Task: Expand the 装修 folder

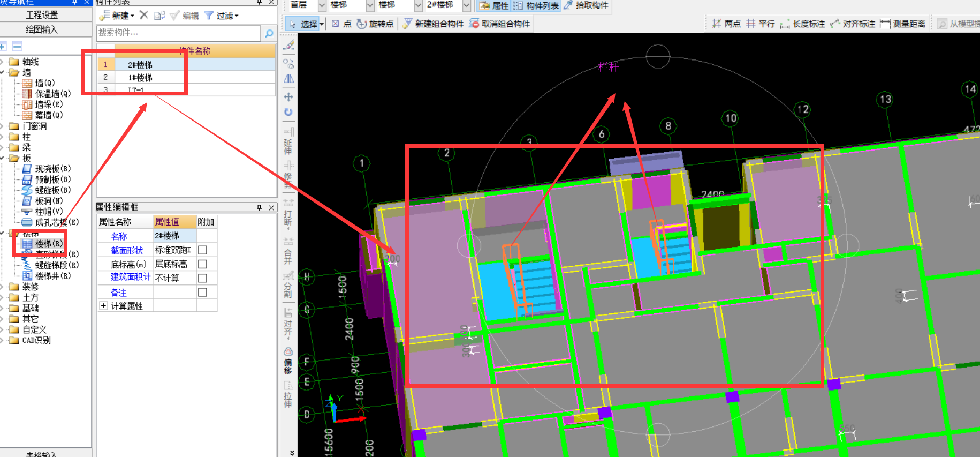Action: 2,287
